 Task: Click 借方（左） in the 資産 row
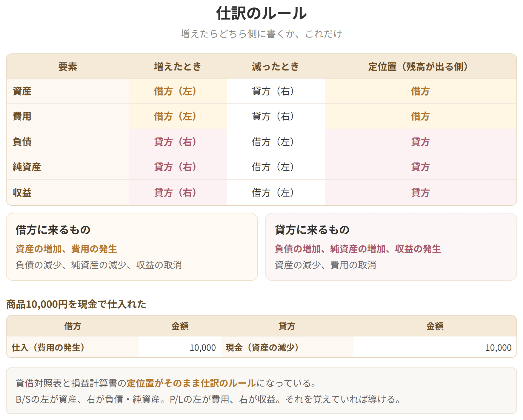tap(178, 91)
